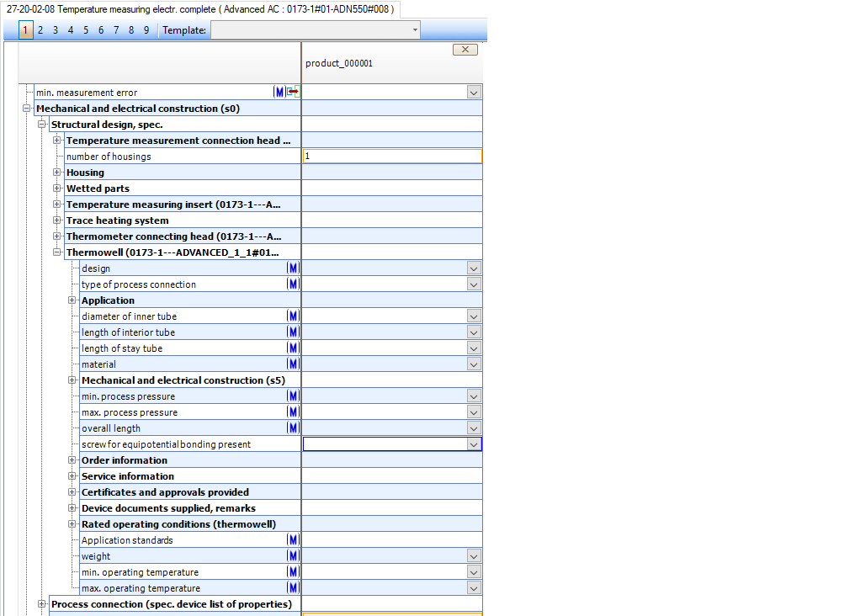The image size is (855, 616).
Task: Click the M icon on diameter of inner tube
Action: click(293, 316)
